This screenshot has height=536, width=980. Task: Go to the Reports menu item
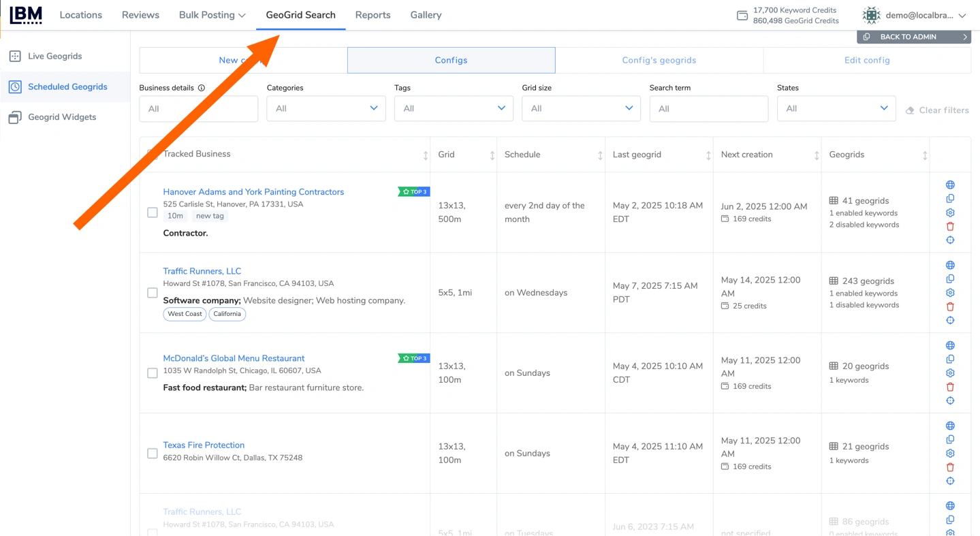(373, 15)
